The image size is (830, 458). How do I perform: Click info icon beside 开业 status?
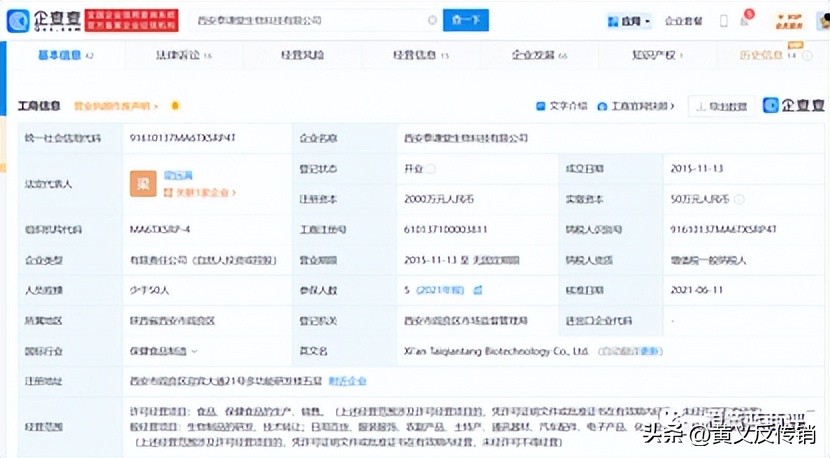(431, 169)
